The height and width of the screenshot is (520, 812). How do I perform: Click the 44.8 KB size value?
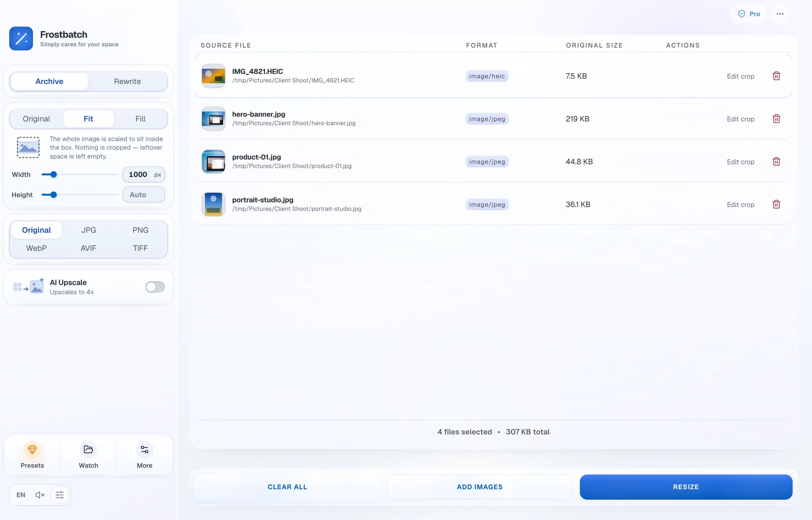579,161
